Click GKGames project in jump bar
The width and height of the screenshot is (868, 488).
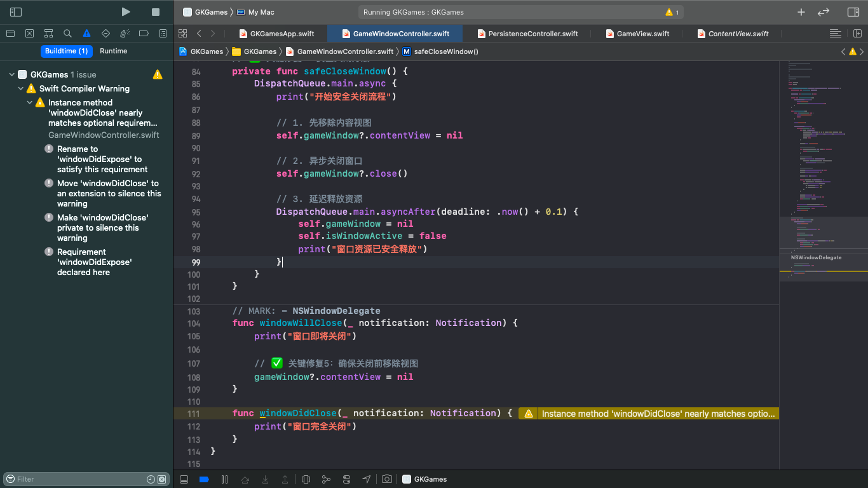pyautogui.click(x=201, y=51)
